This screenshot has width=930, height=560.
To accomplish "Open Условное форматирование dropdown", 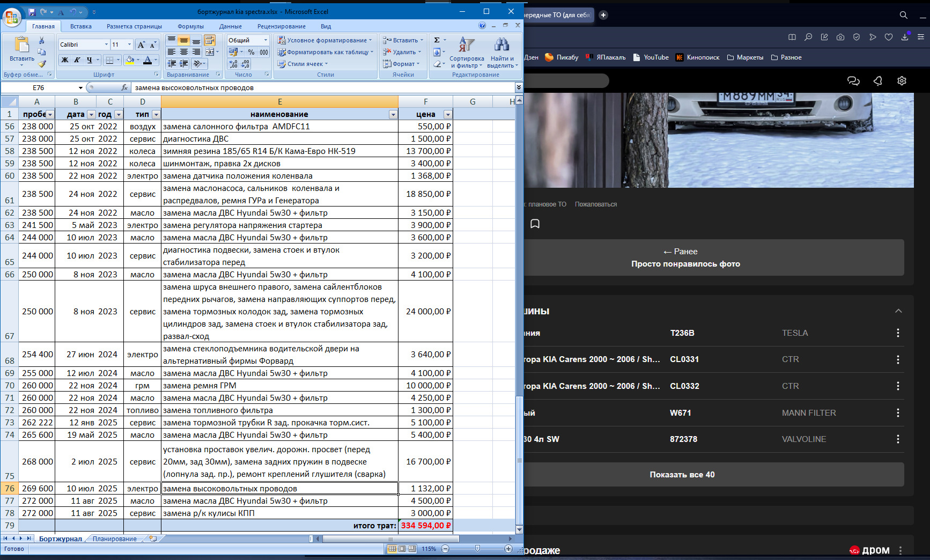I will 324,40.
